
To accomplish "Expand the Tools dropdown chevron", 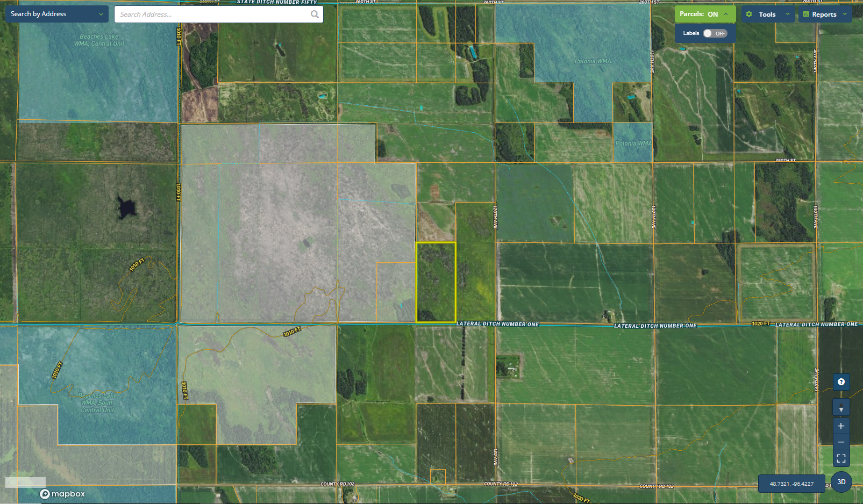I will tap(788, 15).
